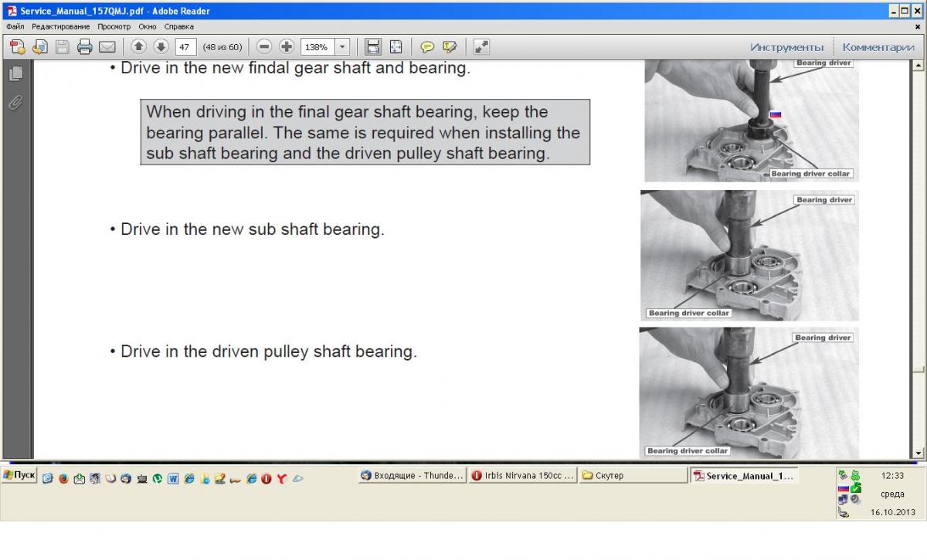Viewport: 927px width, 560px height.
Task: Click the text 'Drive in the driven pulley shaft bearing.'
Action: point(269,351)
